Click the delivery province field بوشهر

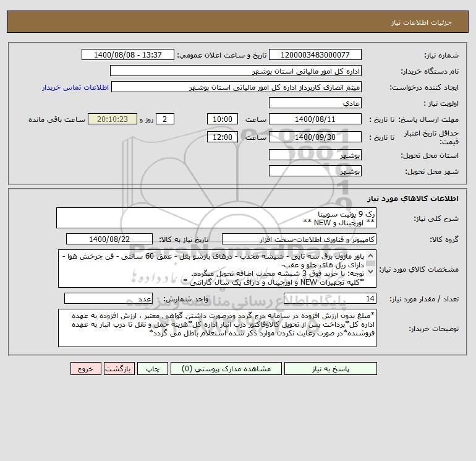[315, 155]
